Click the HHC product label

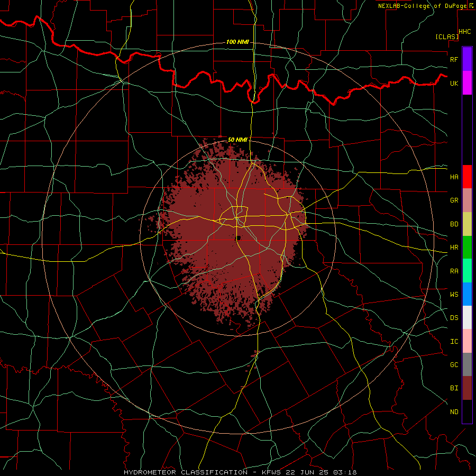465,32
